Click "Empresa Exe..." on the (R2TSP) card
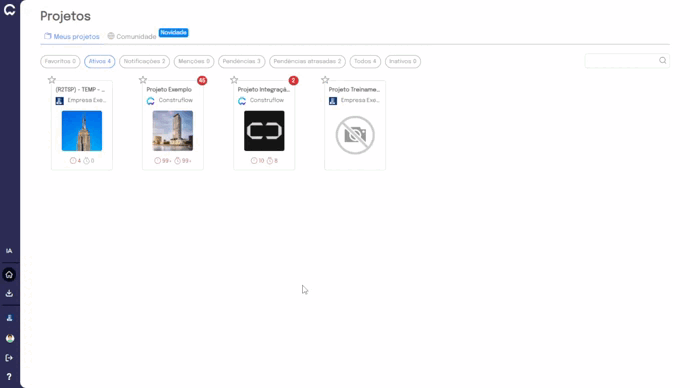Viewport: 690px width, 388px height. tap(87, 100)
